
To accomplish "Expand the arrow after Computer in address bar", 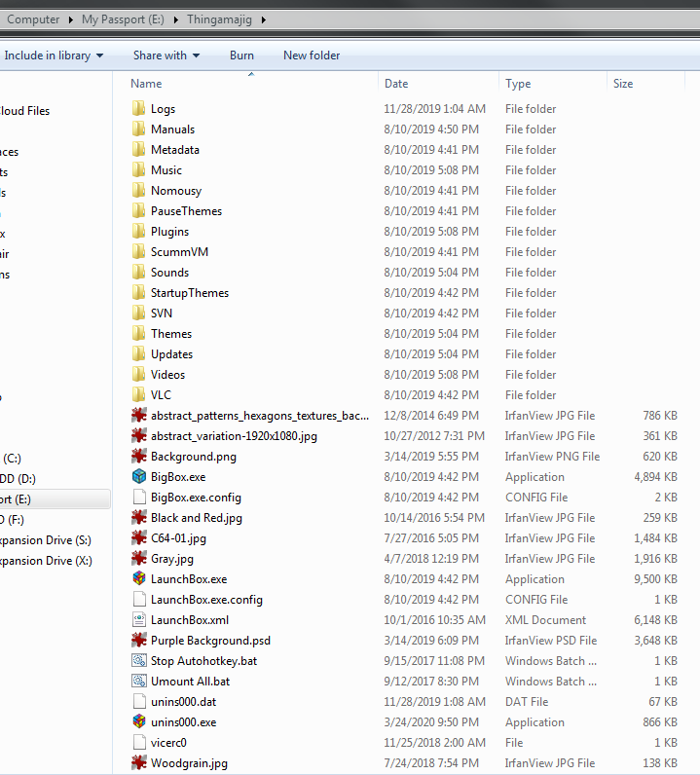I will pyautogui.click(x=71, y=19).
